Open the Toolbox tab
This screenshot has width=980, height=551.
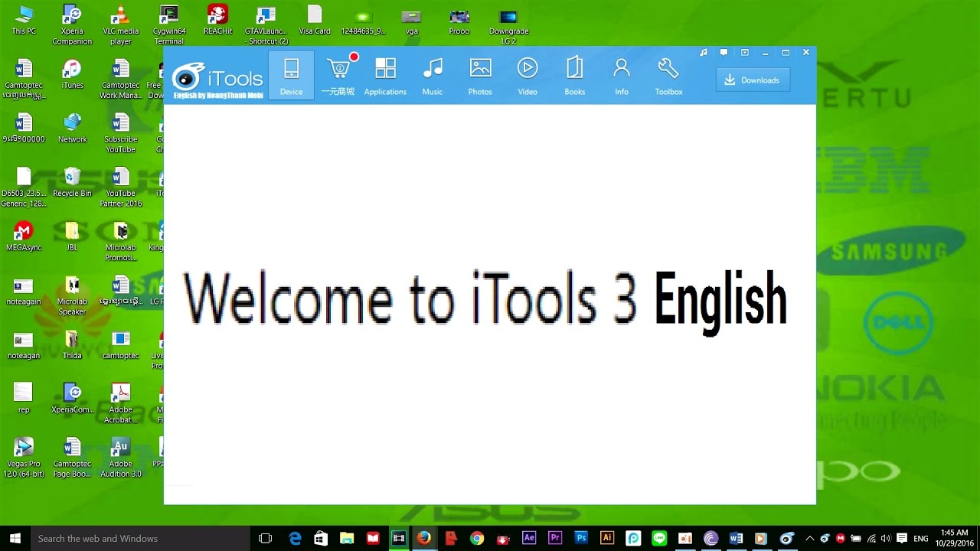[x=668, y=75]
